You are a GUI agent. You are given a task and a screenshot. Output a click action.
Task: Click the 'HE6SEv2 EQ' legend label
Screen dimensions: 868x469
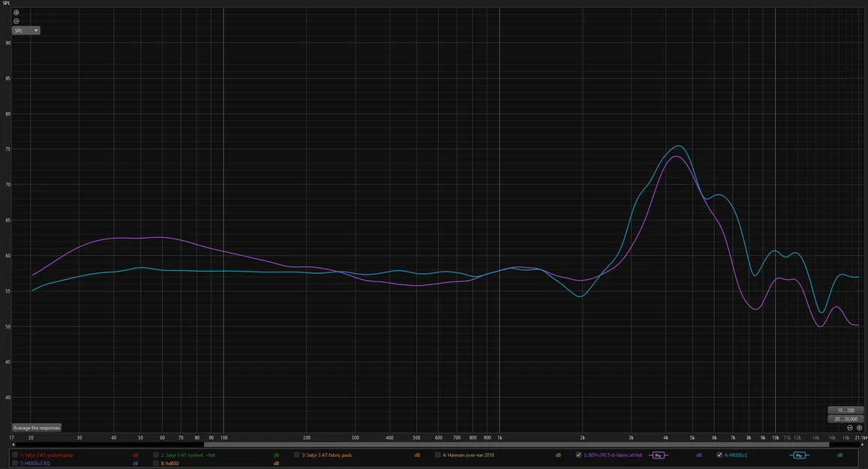tap(35, 464)
